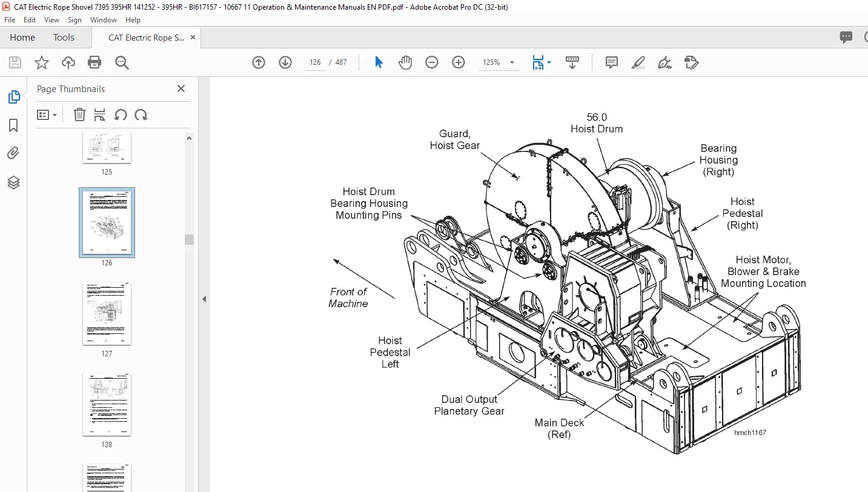Click the stamp tool icon
Screen dimensions: 868x492
coord(691,62)
